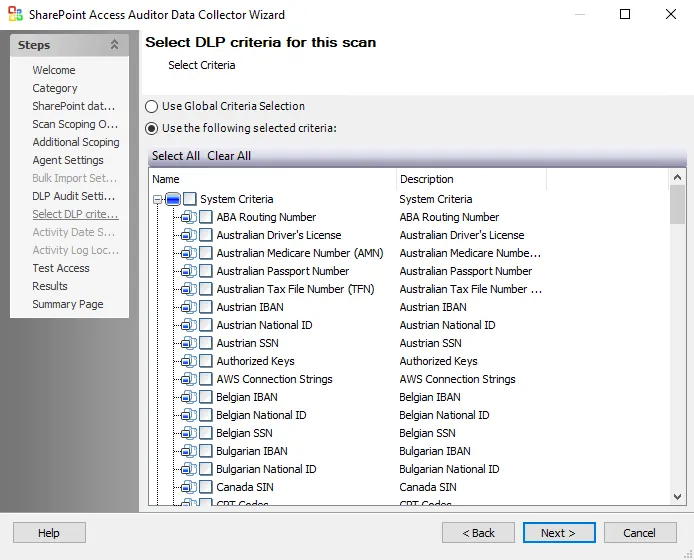694x560 pixels.
Task: Click the Austrian SSN criteria icon
Action: coord(189,343)
